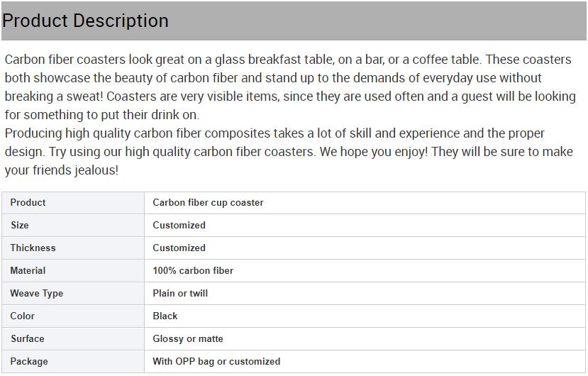
Task: Click the Product Description heading
Action: [85, 21]
